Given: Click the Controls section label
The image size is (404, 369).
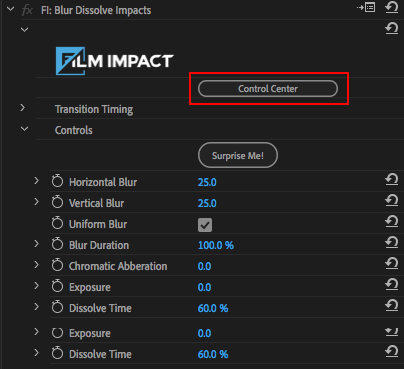Looking at the screenshot, I should tap(74, 130).
